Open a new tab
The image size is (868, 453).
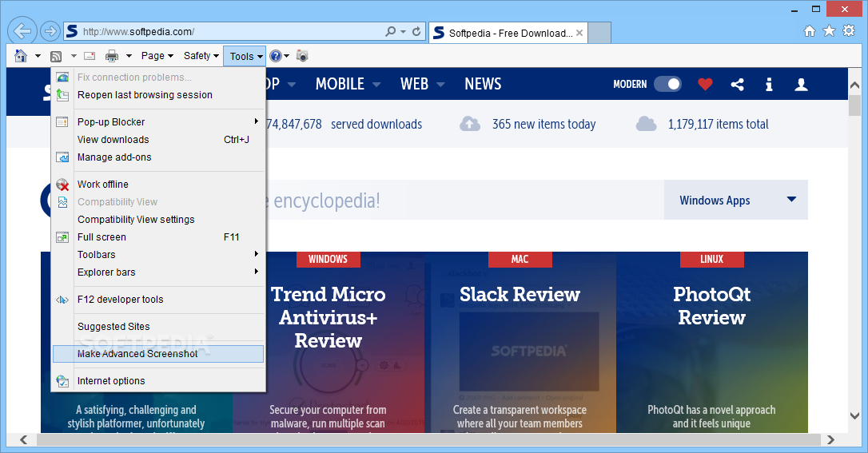(599, 33)
